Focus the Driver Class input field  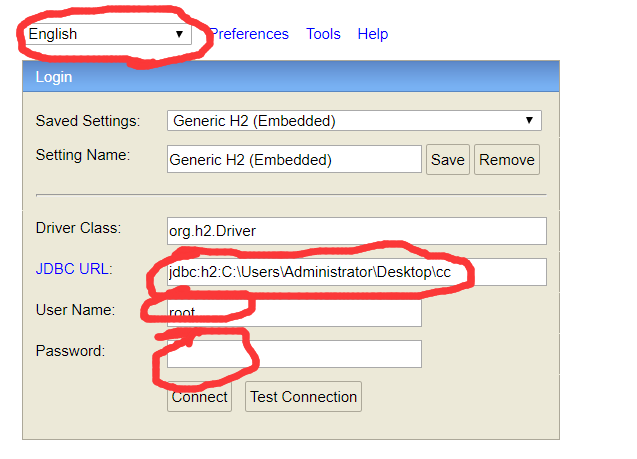(357, 231)
